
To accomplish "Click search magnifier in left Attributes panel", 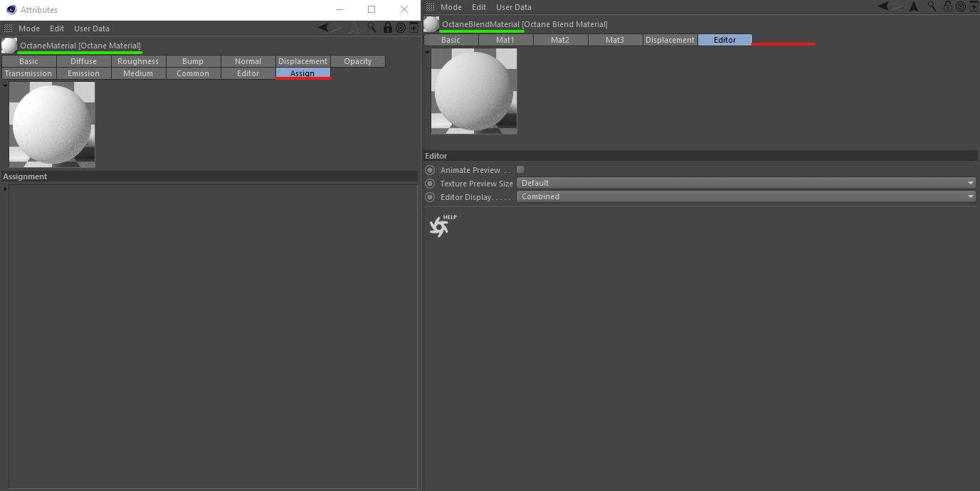I will click(372, 28).
